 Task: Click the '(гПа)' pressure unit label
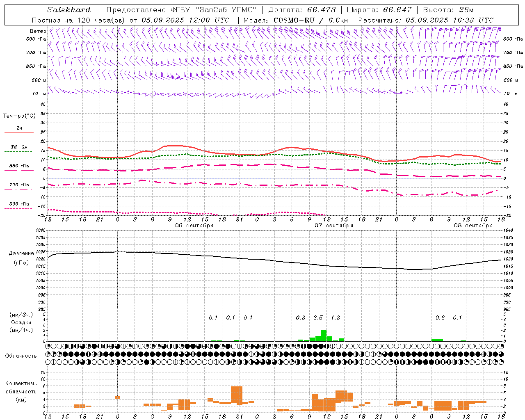coord(21,262)
